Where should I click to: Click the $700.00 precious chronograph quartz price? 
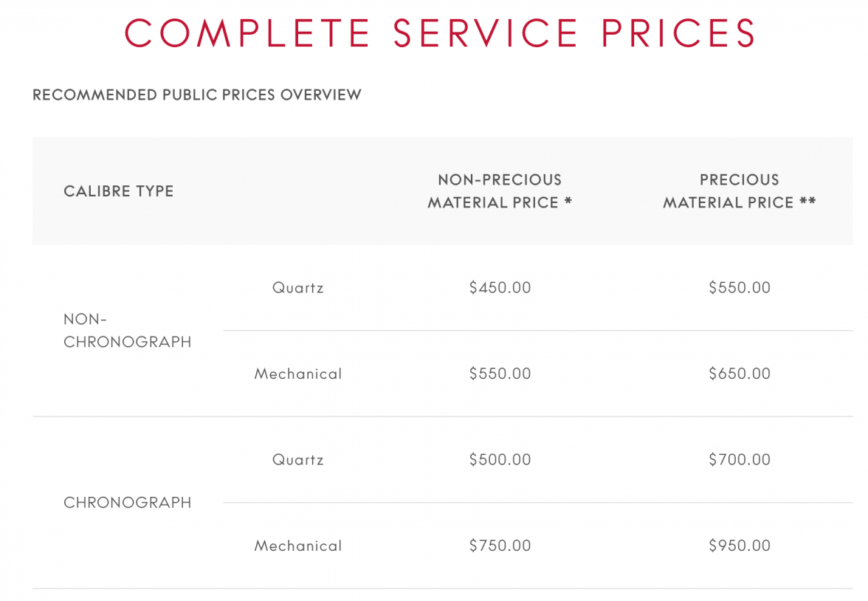coord(740,460)
